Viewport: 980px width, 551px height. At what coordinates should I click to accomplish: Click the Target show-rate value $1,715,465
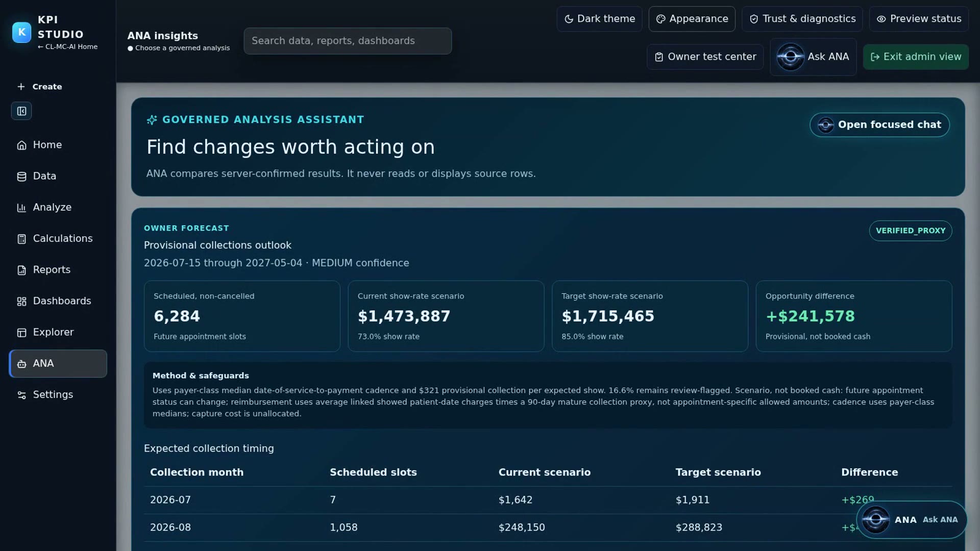click(x=607, y=316)
